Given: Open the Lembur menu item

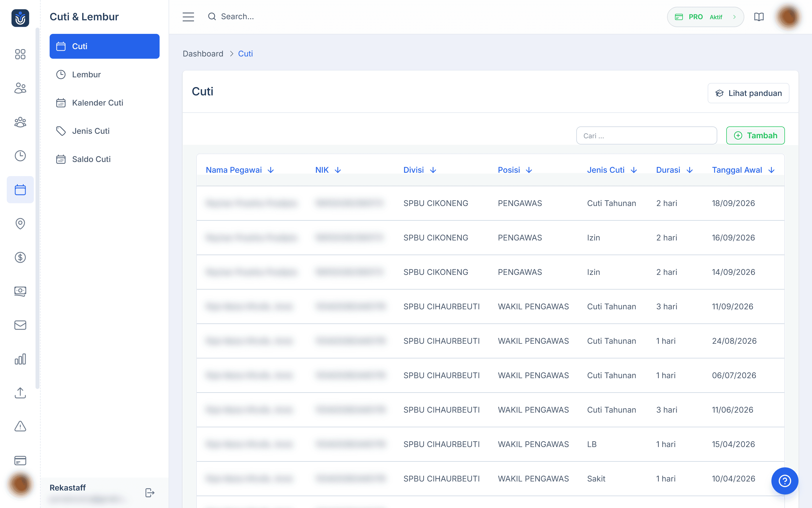Looking at the screenshot, I should point(104,75).
